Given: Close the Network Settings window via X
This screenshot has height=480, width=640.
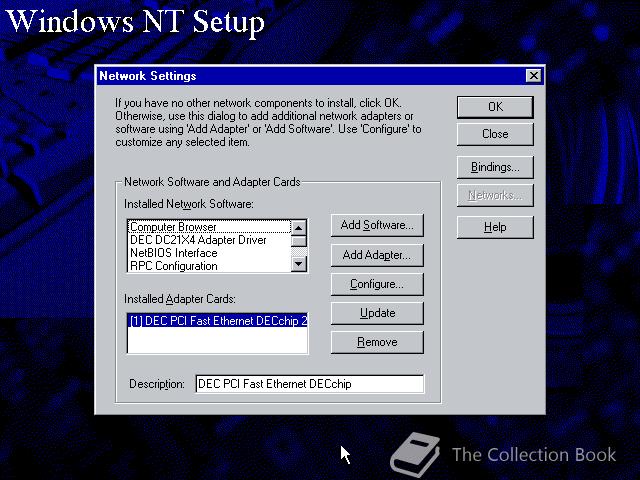Looking at the screenshot, I should 533,76.
